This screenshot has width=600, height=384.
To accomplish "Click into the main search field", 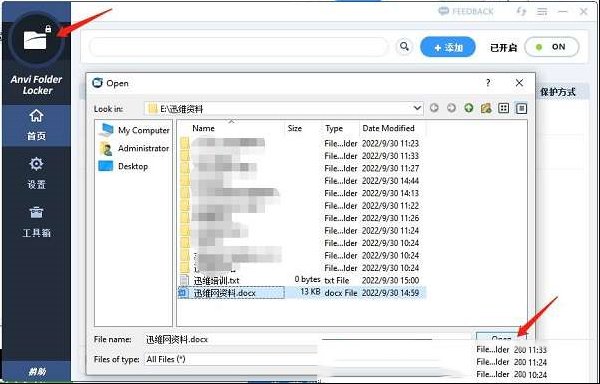I will click(238, 47).
